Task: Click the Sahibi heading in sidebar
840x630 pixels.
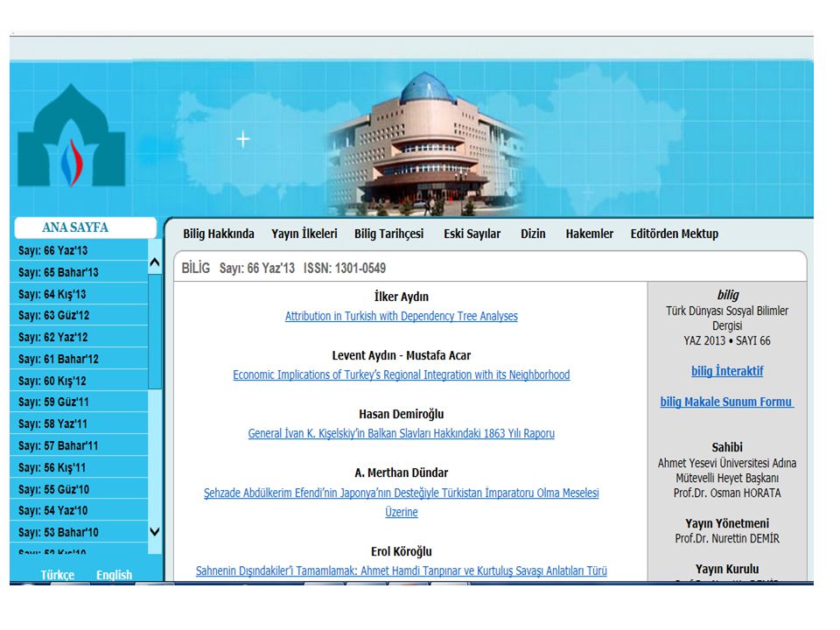Action: [727, 447]
